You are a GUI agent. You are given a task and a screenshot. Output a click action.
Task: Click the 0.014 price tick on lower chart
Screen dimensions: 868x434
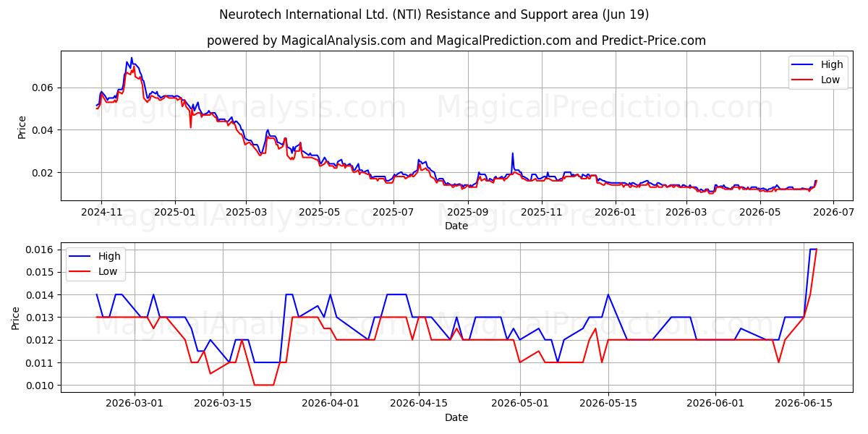(x=41, y=295)
